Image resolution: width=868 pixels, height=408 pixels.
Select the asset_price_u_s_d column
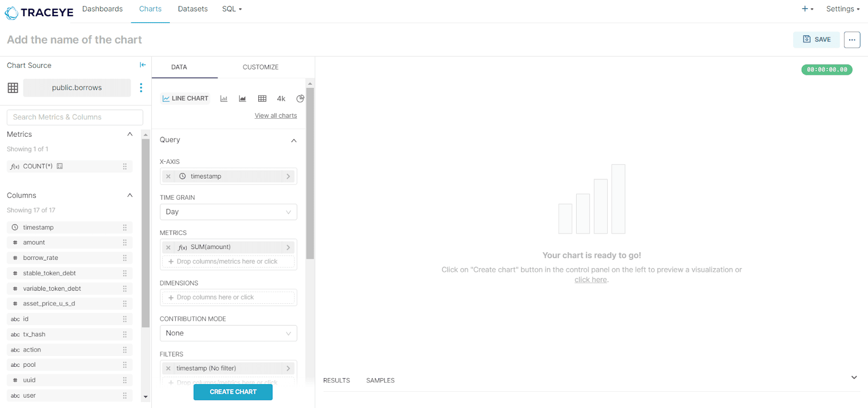(69, 304)
